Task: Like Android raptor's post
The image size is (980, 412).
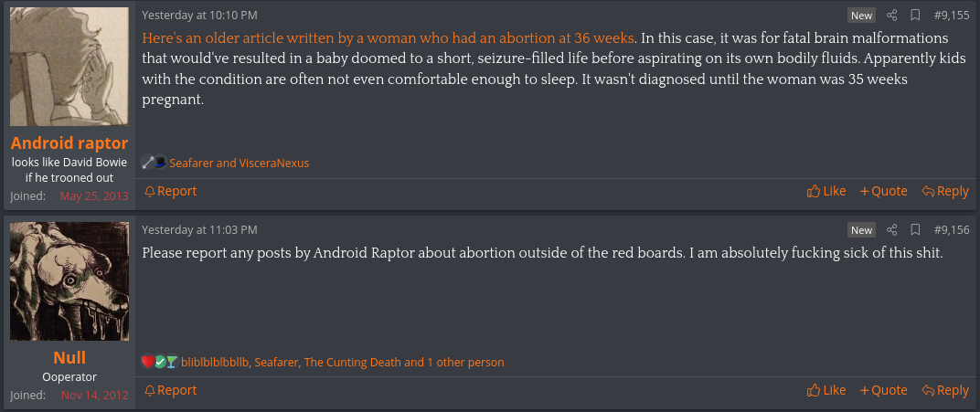Action: point(826,191)
